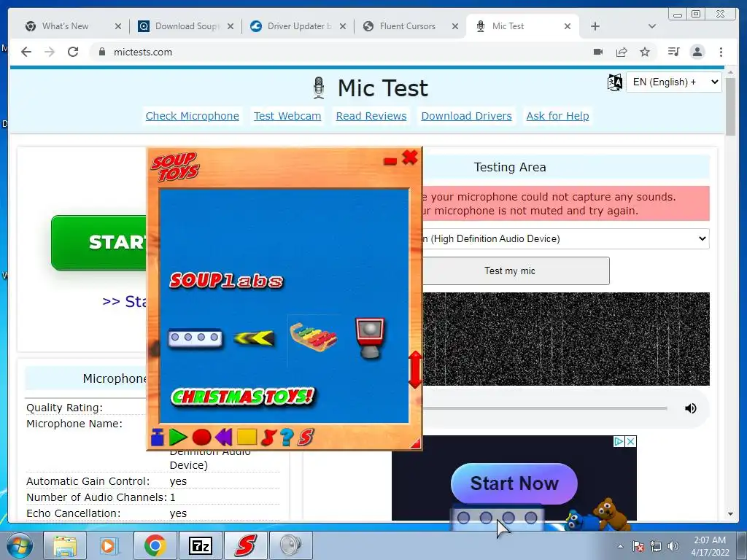The image size is (747, 560).
Task: Open the 7-Zip taskbar icon
Action: click(201, 545)
